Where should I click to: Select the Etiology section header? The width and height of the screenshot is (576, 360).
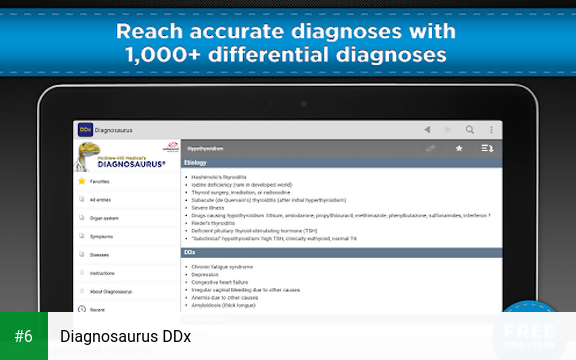[341, 163]
